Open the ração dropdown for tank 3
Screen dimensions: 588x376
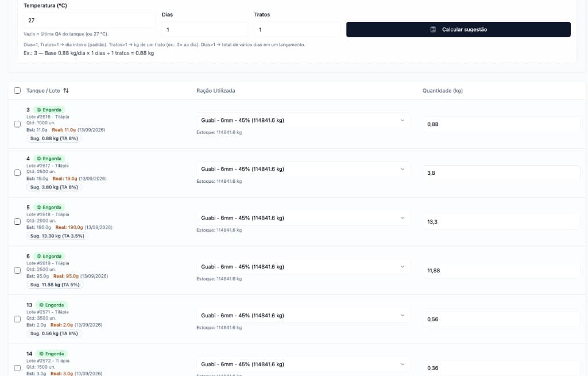(x=303, y=120)
